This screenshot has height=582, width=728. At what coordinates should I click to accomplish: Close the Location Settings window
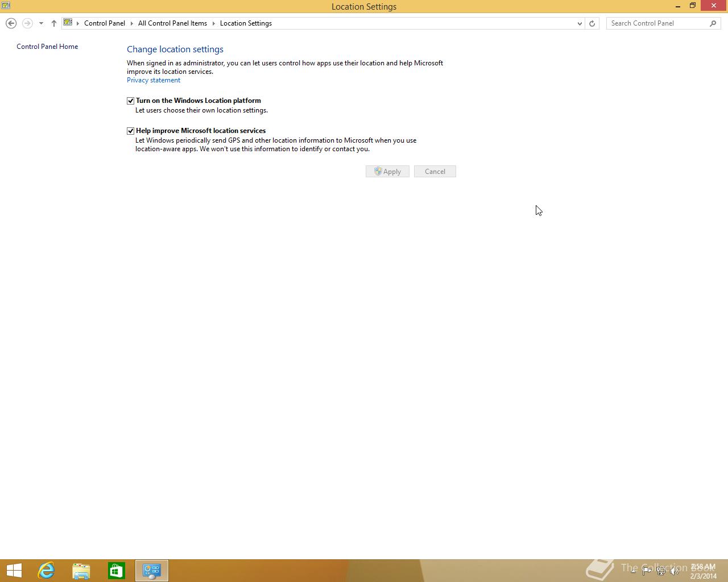(x=714, y=6)
